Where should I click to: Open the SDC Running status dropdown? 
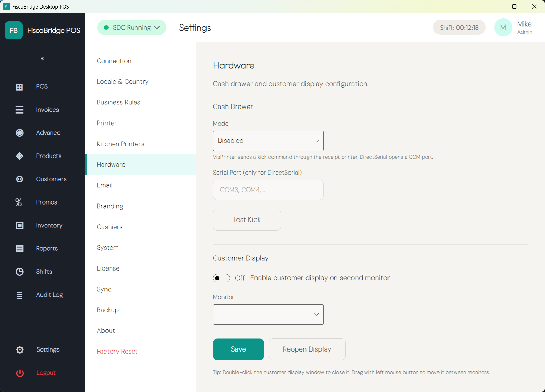point(132,28)
